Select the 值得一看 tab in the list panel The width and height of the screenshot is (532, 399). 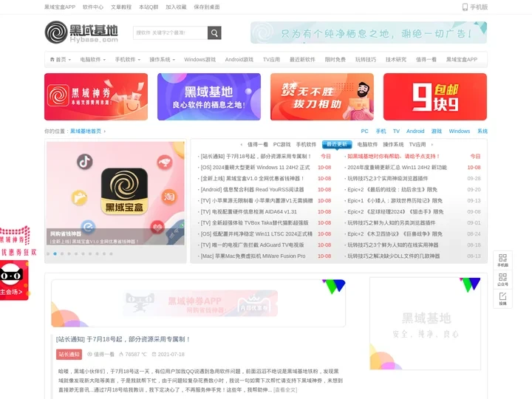pyautogui.click(x=258, y=145)
